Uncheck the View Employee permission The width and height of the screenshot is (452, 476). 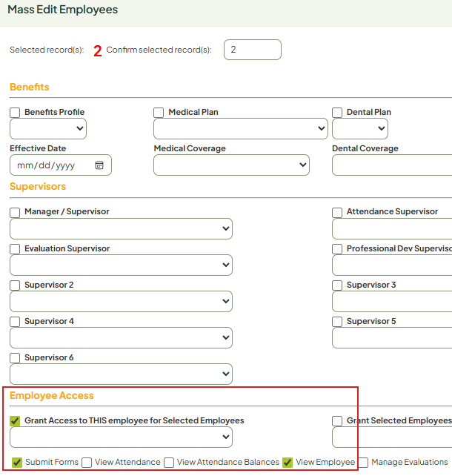click(288, 463)
